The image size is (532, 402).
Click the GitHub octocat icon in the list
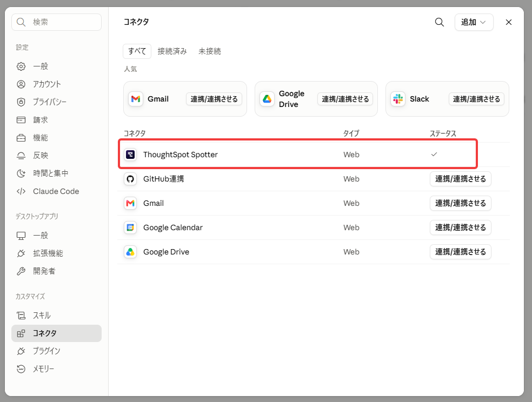130,179
